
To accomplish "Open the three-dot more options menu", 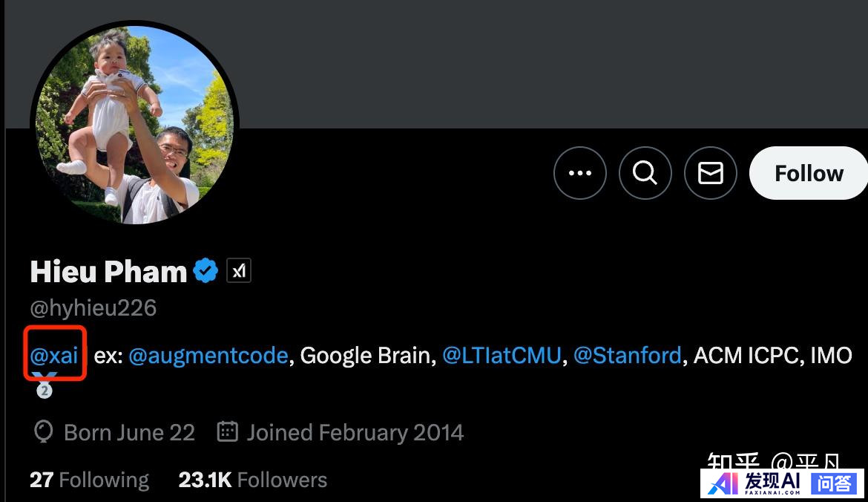I will click(579, 173).
